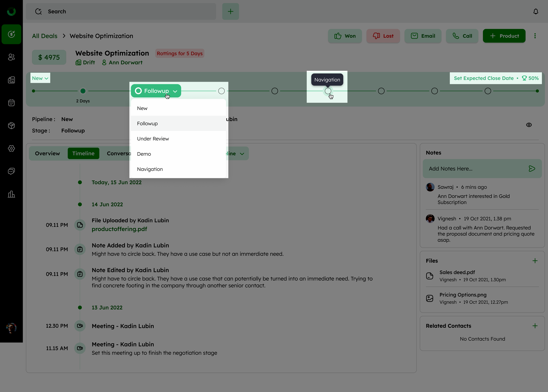The height and width of the screenshot is (392, 548).
Task: Expand the timeline filter chevron dropdown
Action: coord(242,154)
